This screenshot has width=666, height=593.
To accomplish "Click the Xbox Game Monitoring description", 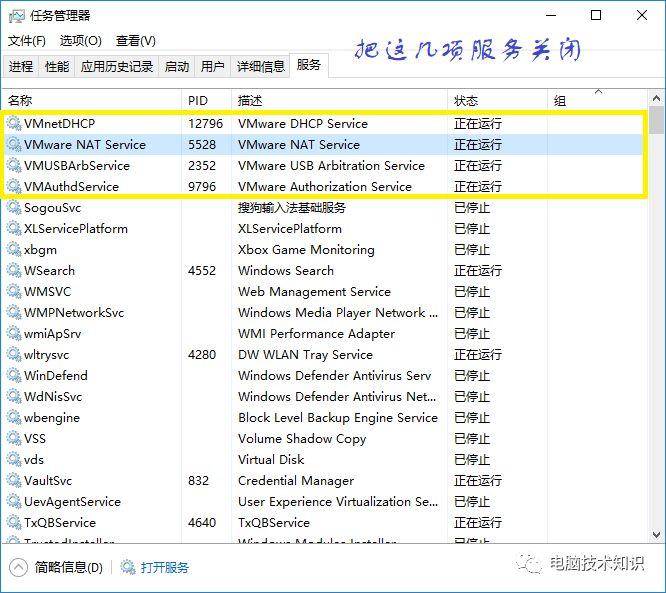I will tap(306, 250).
